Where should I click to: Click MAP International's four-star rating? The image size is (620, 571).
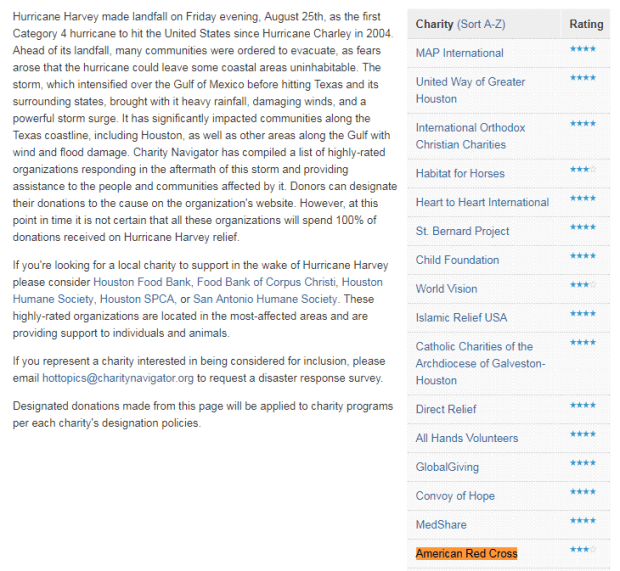(582, 50)
